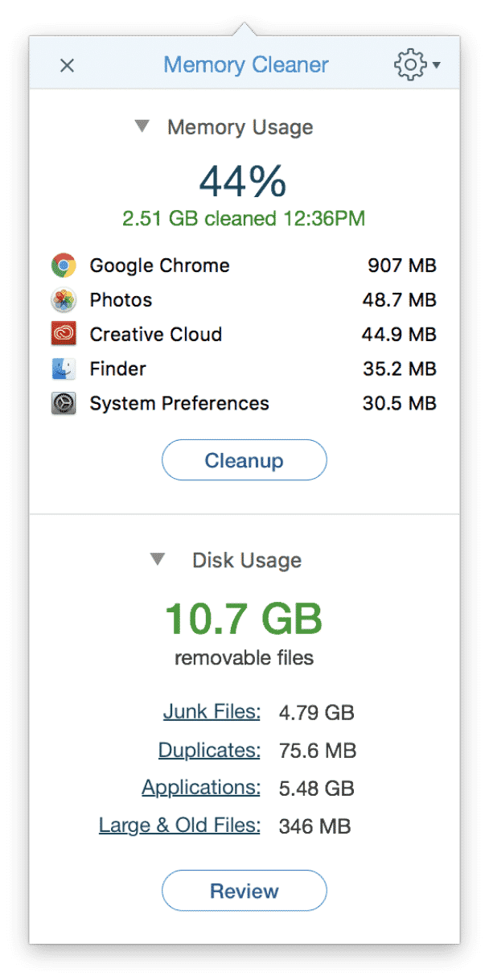The width and height of the screenshot is (489, 980).
Task: Open the settings gear menu
Action: click(409, 64)
